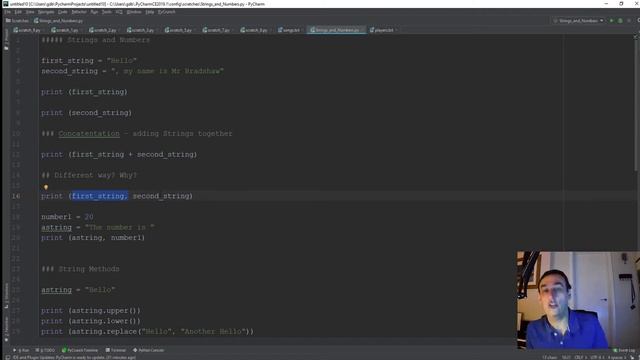The height and width of the screenshot is (360, 640).
Task: Click the Different way? Why? comment
Action: coord(89,175)
